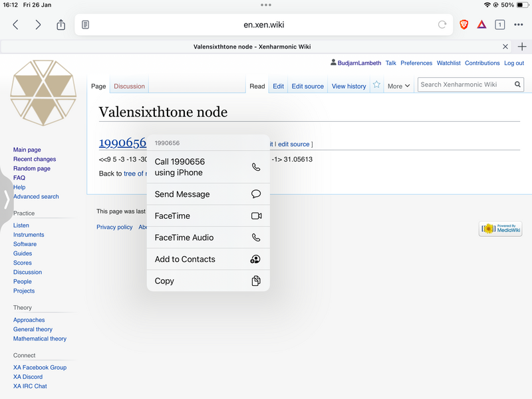Go to Main page in the sidebar
Viewport: 532px width, 399px height.
(x=27, y=150)
